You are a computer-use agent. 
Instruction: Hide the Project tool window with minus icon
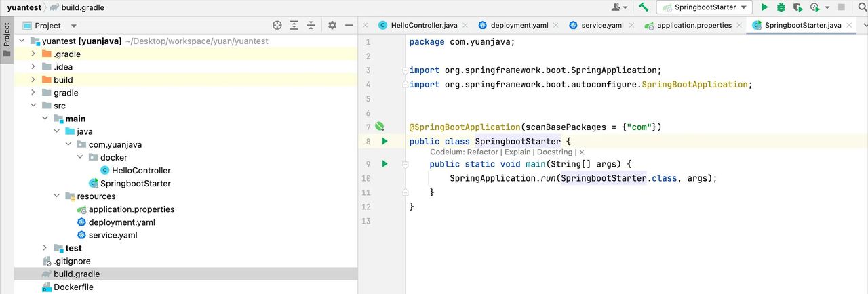pos(349,26)
